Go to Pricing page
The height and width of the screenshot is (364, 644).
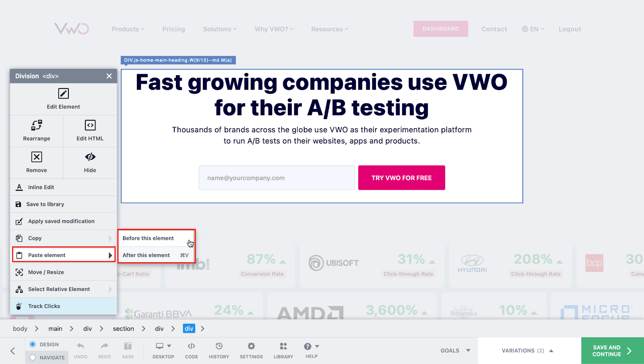(x=173, y=29)
